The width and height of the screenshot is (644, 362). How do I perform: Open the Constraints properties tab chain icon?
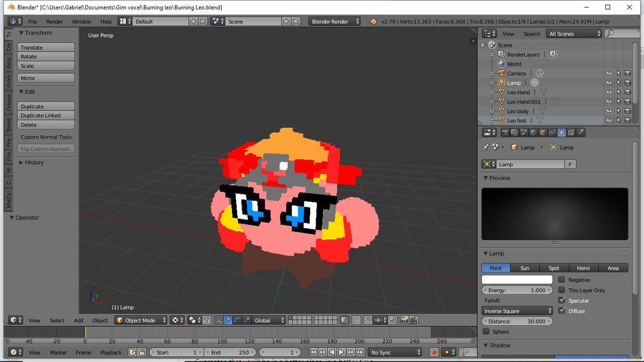click(x=552, y=132)
